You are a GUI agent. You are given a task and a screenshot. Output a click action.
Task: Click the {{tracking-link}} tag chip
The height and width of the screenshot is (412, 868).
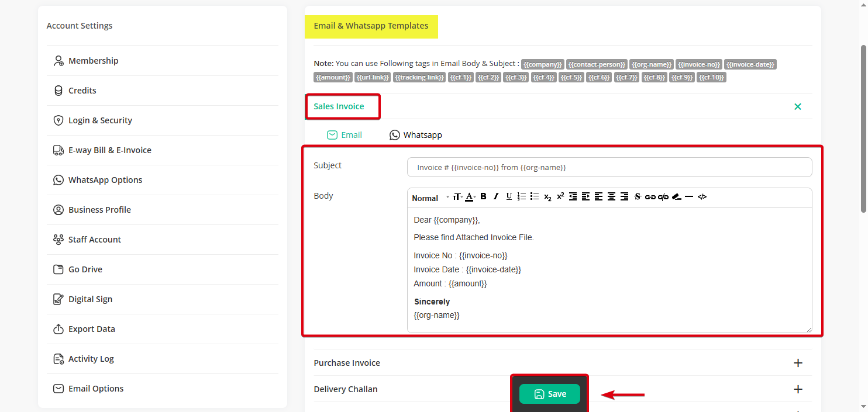[419, 77]
